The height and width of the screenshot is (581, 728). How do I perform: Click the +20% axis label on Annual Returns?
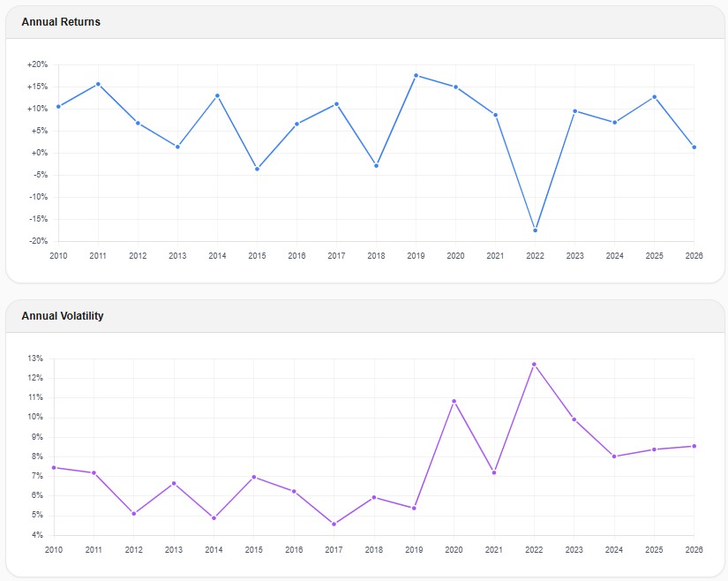39,64
